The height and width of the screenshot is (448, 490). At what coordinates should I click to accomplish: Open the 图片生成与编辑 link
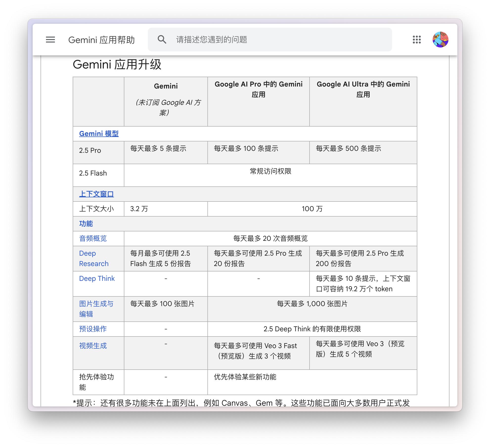(96, 309)
